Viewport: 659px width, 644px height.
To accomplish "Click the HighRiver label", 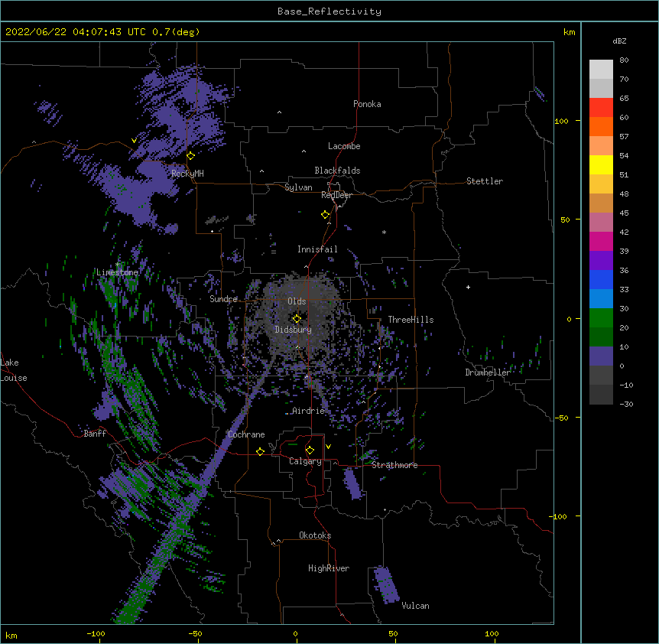I will [x=329, y=568].
